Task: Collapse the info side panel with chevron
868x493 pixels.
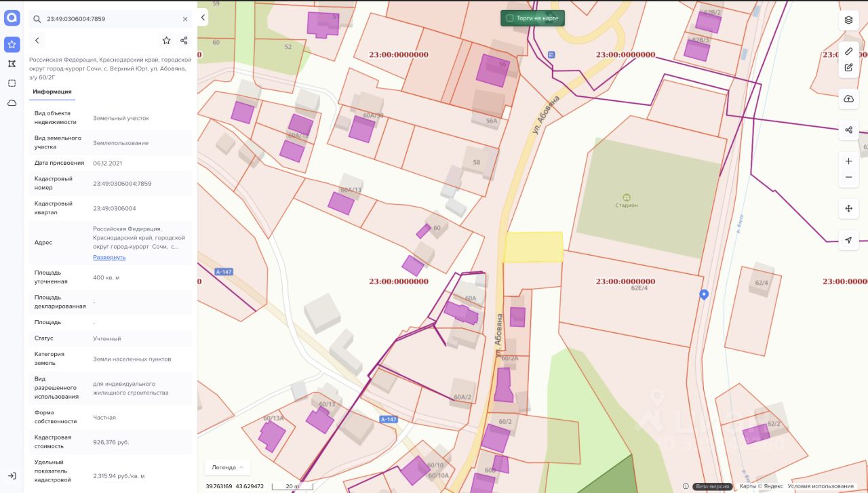Action: click(203, 18)
